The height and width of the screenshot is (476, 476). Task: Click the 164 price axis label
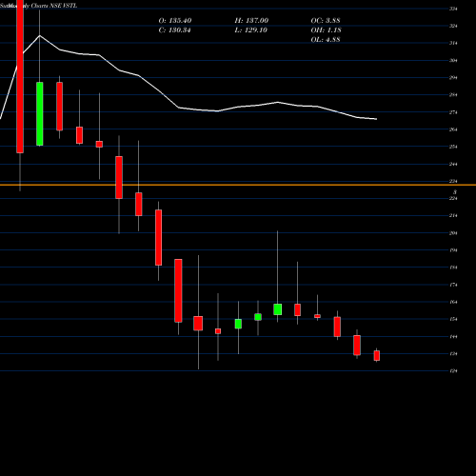[453, 302]
